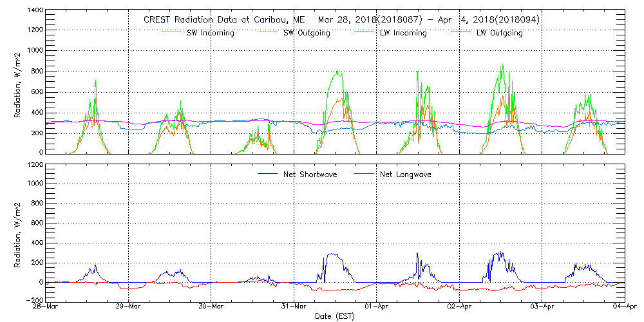Select the 03-Apr date tick label
The height and width of the screenshot is (322, 644).
tap(542, 307)
